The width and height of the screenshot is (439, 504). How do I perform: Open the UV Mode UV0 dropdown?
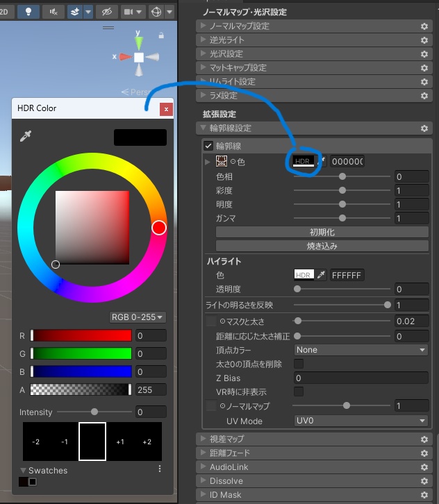click(361, 421)
